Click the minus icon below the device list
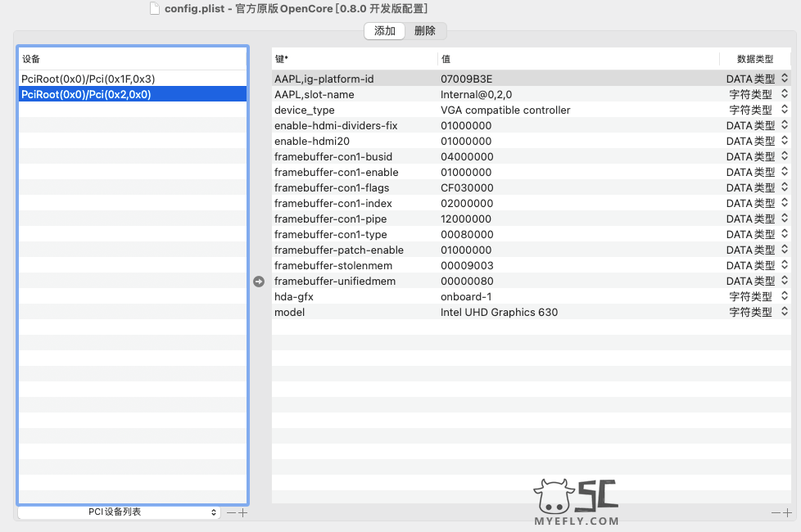 tap(232, 512)
